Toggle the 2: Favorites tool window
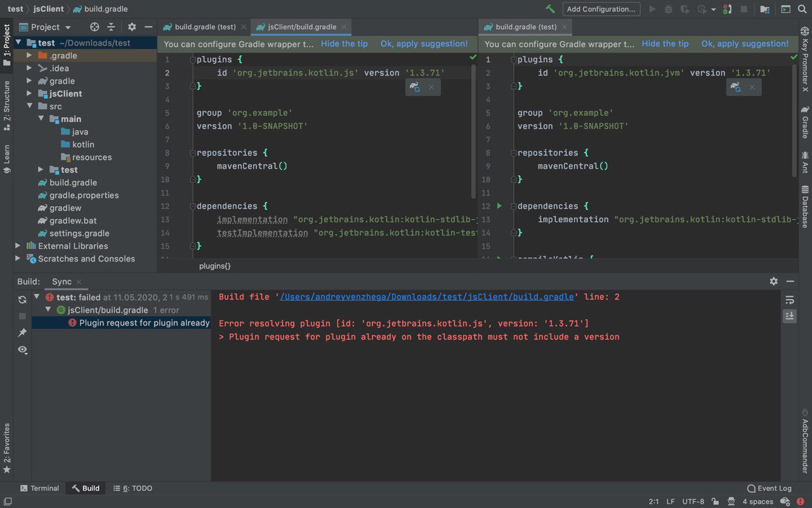The height and width of the screenshot is (508, 812). 6,448
